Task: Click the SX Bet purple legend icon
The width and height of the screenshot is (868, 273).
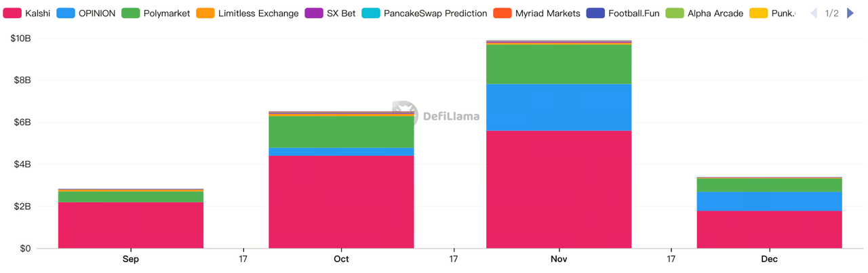Action: pos(313,13)
